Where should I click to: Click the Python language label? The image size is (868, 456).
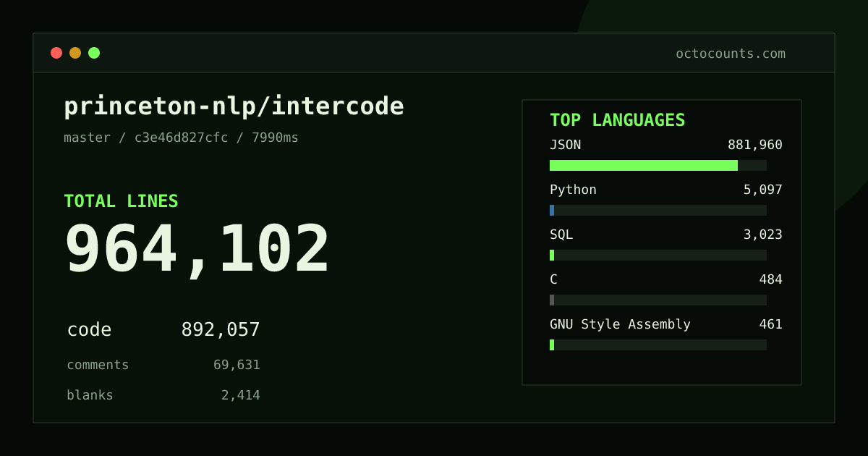click(573, 190)
